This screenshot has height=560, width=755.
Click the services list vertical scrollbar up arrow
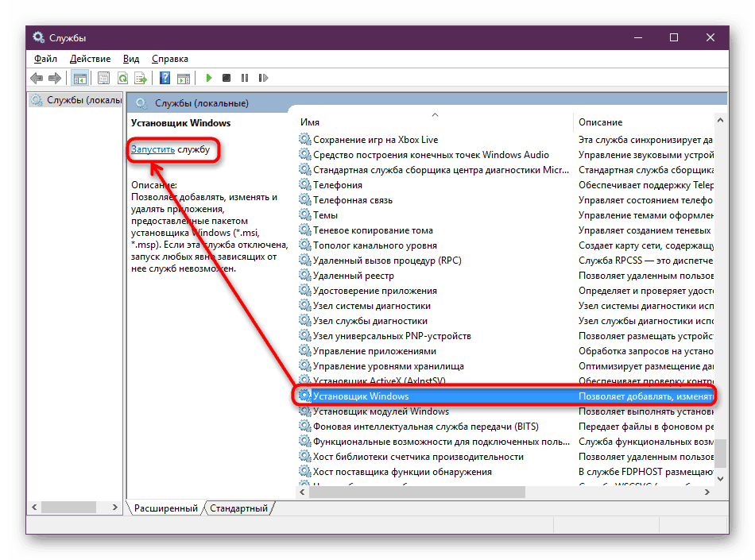720,120
